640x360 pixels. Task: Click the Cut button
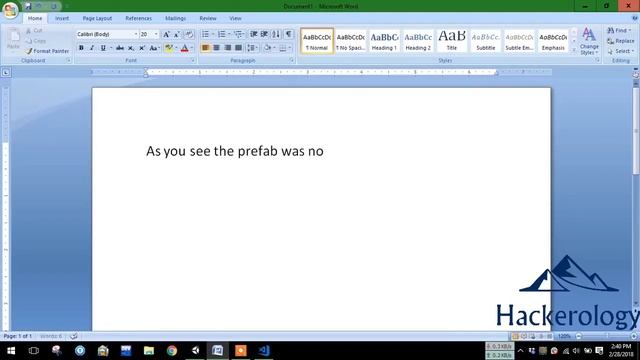pyautogui.click(x=34, y=31)
